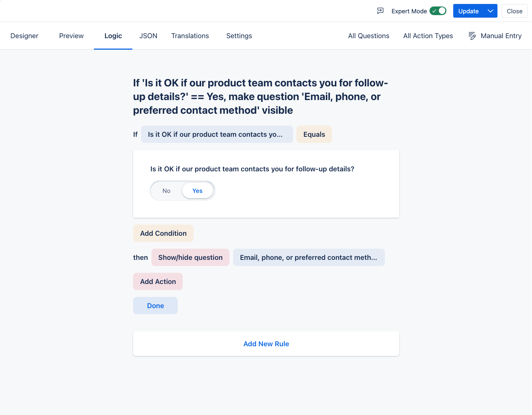
Task: Choose target question 'Email, phone, or preferred contact'
Action: click(309, 257)
